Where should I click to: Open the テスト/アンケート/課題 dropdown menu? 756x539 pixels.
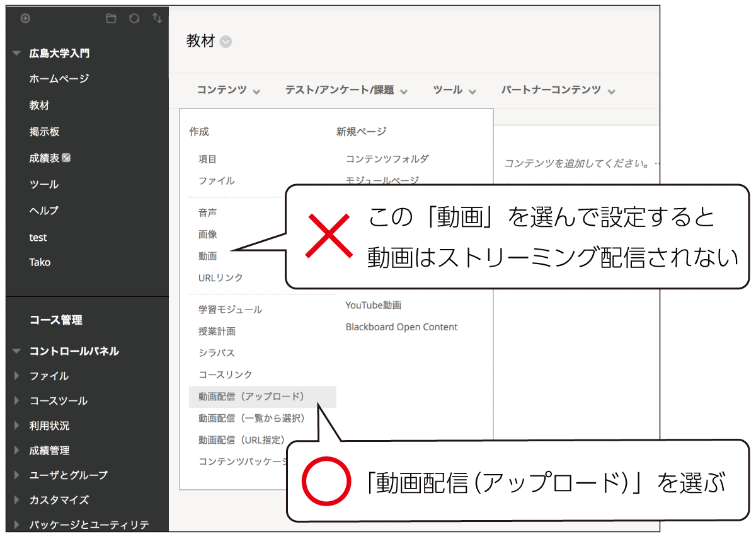point(346,90)
